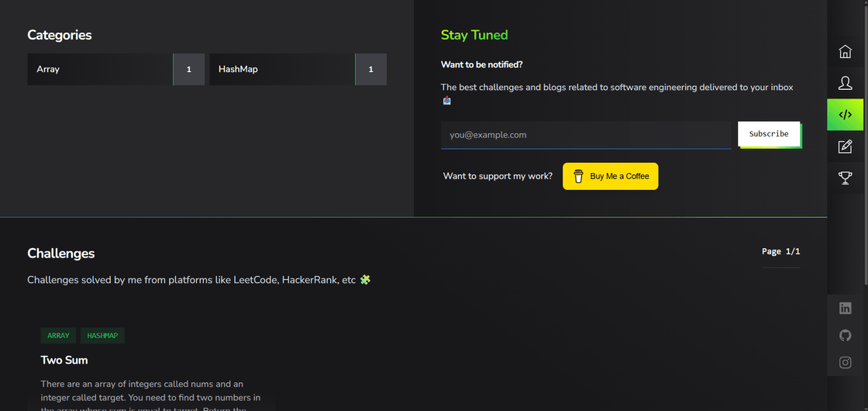Click the Stay Tuned heading
The image size is (868, 411).
coord(474,35)
